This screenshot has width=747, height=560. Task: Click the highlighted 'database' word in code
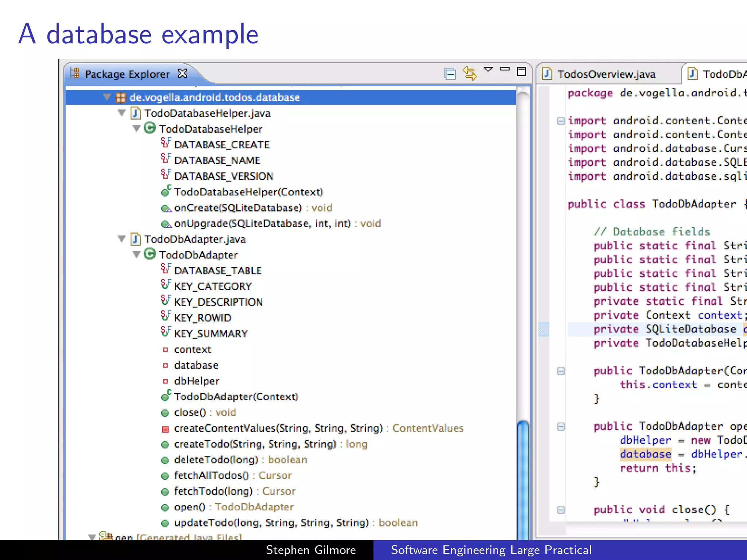tap(645, 454)
